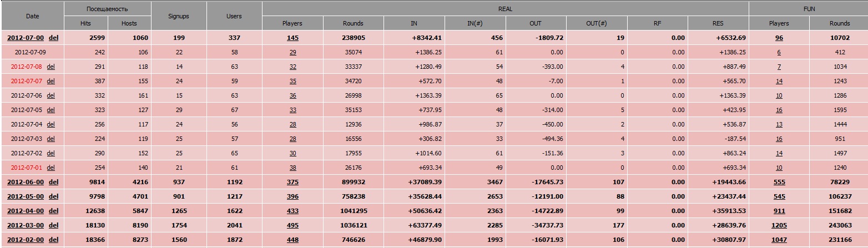Open the 2012-07-00 monthly summary link
Viewport: 868px width, 248px height.
26,38
